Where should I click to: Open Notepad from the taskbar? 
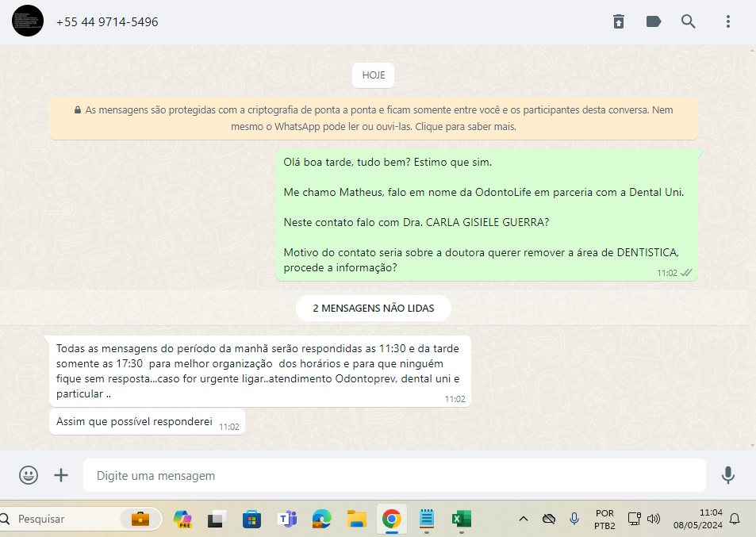pos(427,519)
